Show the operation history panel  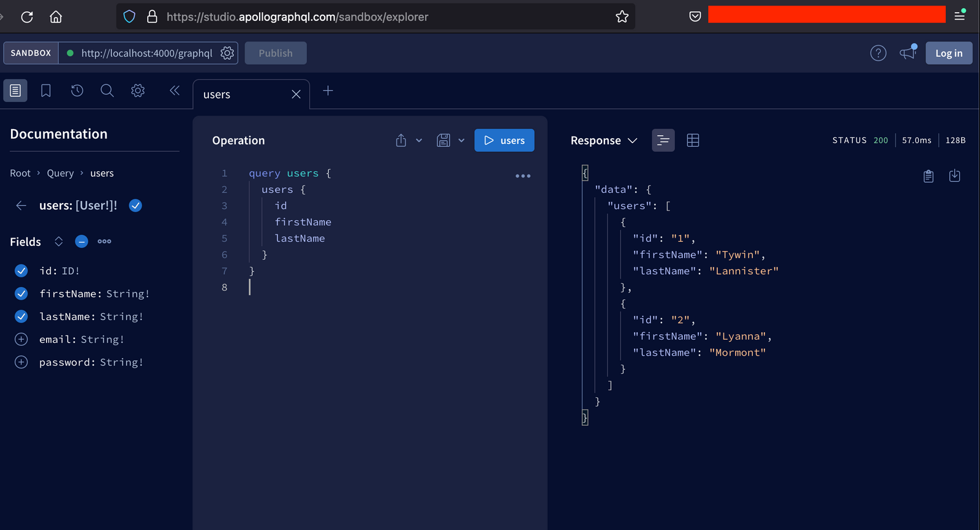(77, 91)
